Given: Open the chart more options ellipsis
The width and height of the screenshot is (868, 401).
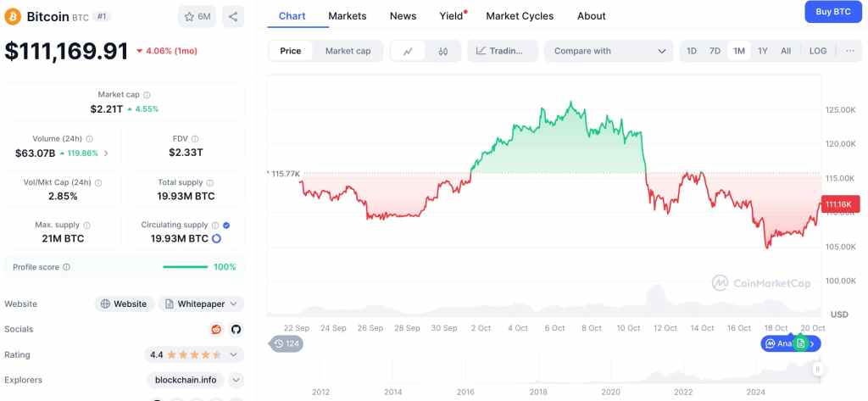Looking at the screenshot, I should coord(850,51).
